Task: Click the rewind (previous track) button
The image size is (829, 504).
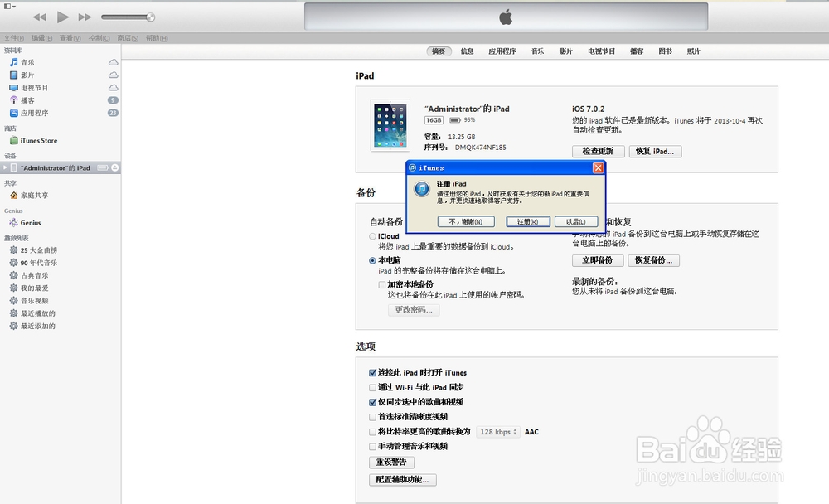Action: [39, 17]
